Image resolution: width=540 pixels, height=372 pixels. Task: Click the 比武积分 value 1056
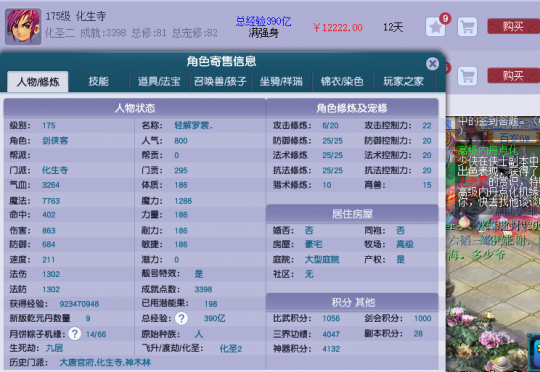click(331, 318)
